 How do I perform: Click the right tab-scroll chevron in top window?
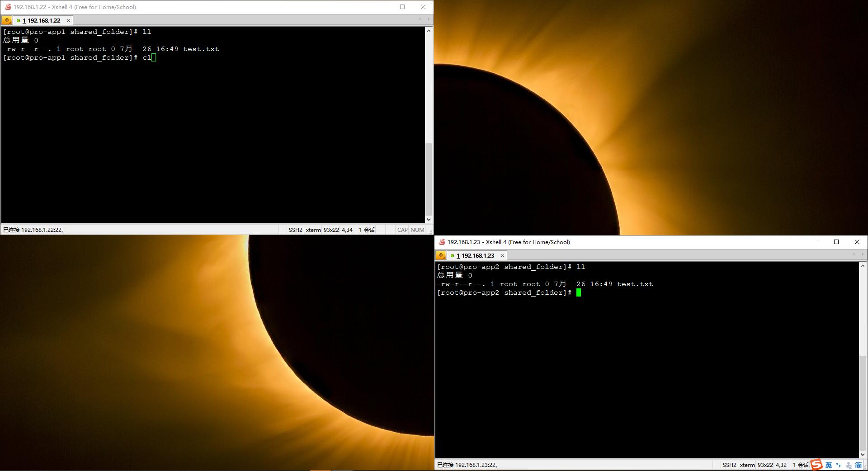point(429,19)
